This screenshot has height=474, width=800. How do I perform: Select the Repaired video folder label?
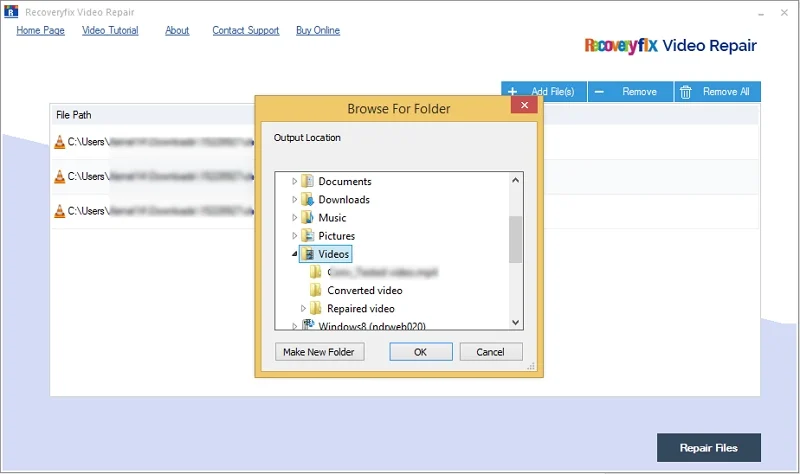point(361,308)
